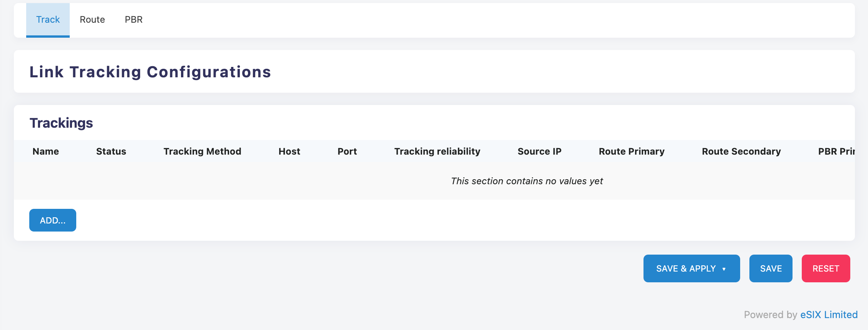The height and width of the screenshot is (330, 868).
Task: Click the Source IP column header
Action: coord(539,152)
